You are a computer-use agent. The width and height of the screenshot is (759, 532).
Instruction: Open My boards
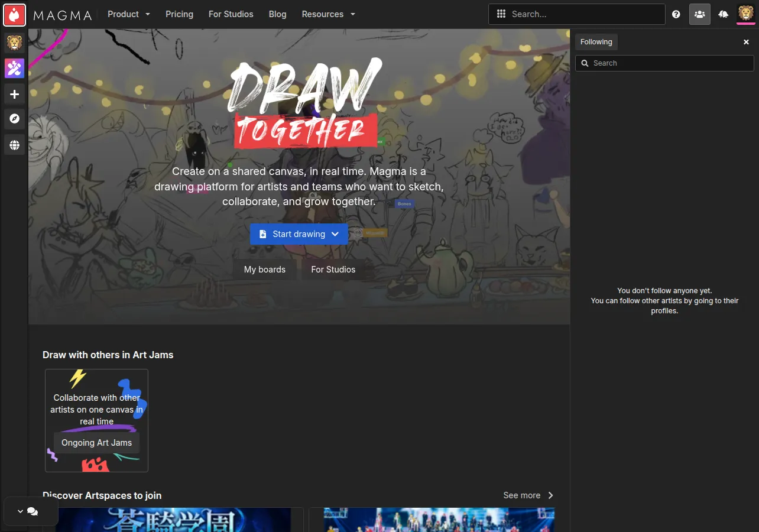pyautogui.click(x=265, y=270)
